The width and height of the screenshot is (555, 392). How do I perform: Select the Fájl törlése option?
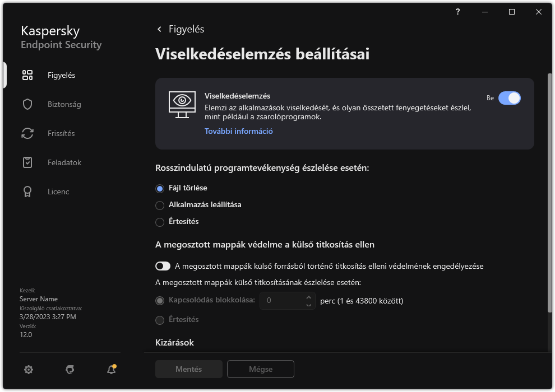pyautogui.click(x=160, y=188)
